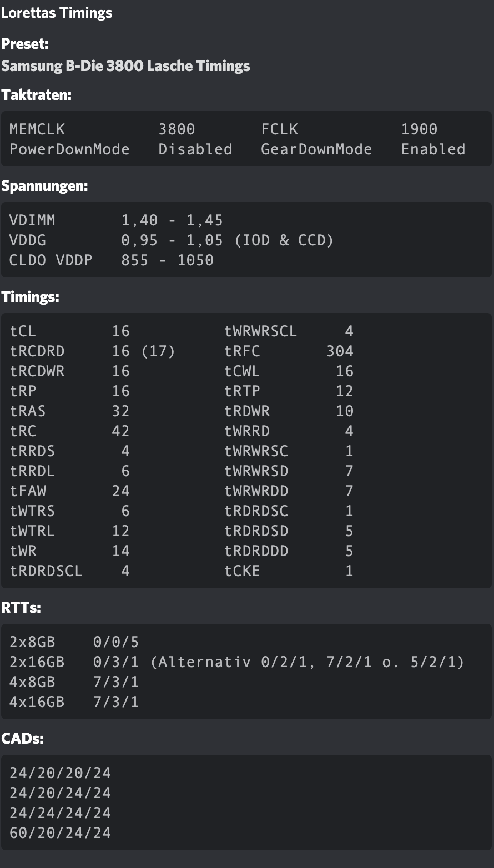Select the Taktraten heading
This screenshot has width=494, height=868.
point(37,95)
